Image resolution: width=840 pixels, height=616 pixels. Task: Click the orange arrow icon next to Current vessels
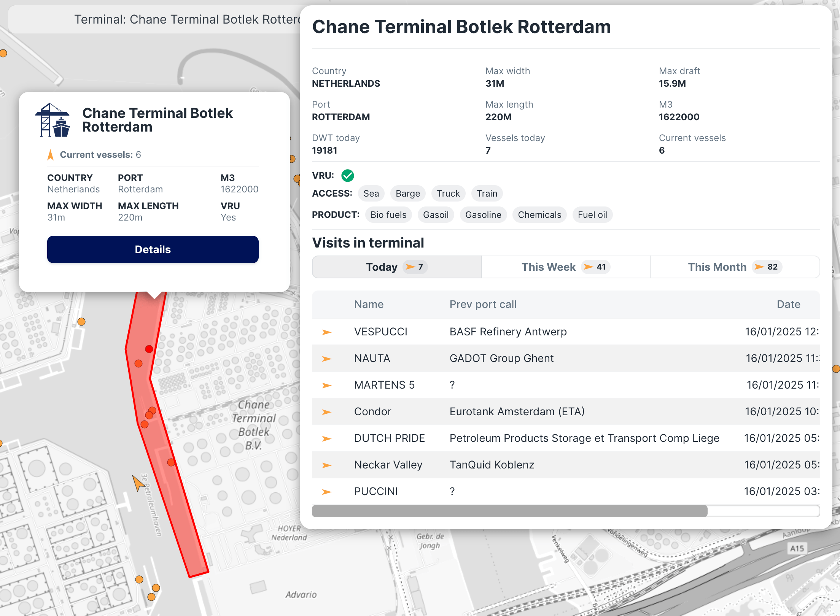click(x=50, y=155)
